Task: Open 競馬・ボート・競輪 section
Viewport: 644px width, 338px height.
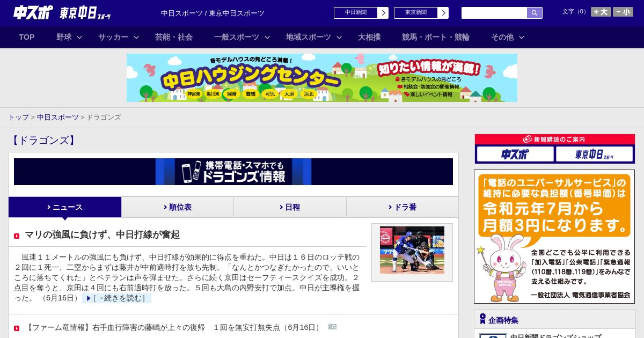Action: (x=436, y=37)
